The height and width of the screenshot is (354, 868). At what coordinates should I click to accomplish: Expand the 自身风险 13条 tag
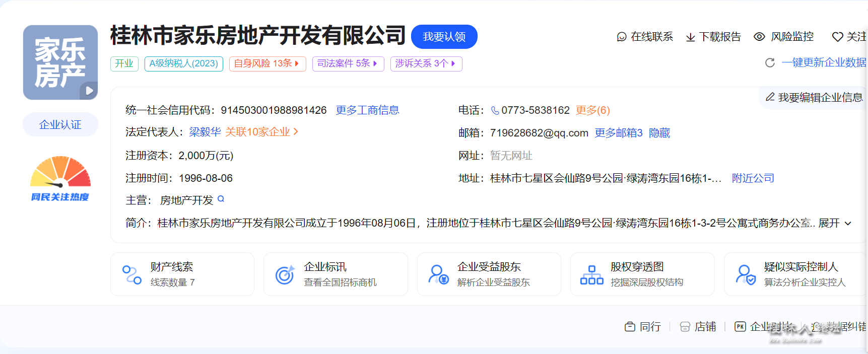click(267, 63)
